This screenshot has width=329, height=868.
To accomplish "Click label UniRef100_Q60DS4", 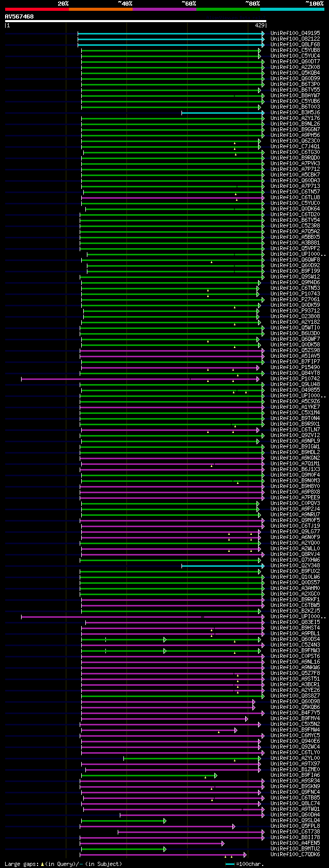I will click(295, 639).
